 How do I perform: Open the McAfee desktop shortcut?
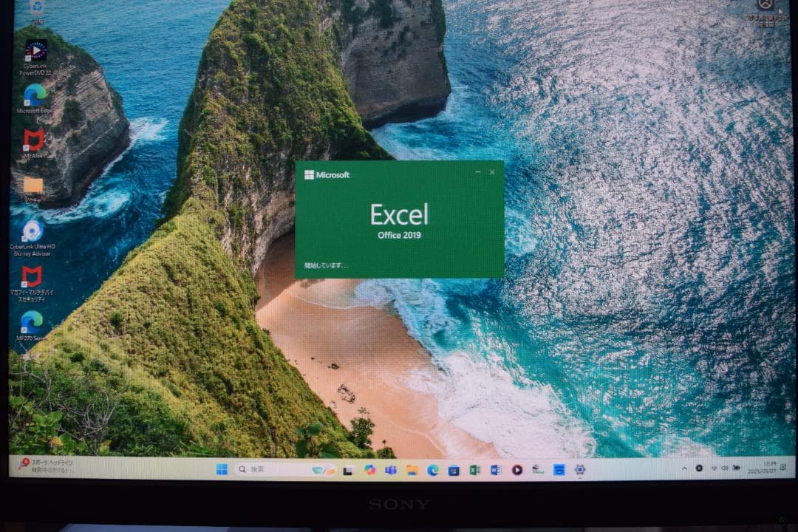pos(33,140)
